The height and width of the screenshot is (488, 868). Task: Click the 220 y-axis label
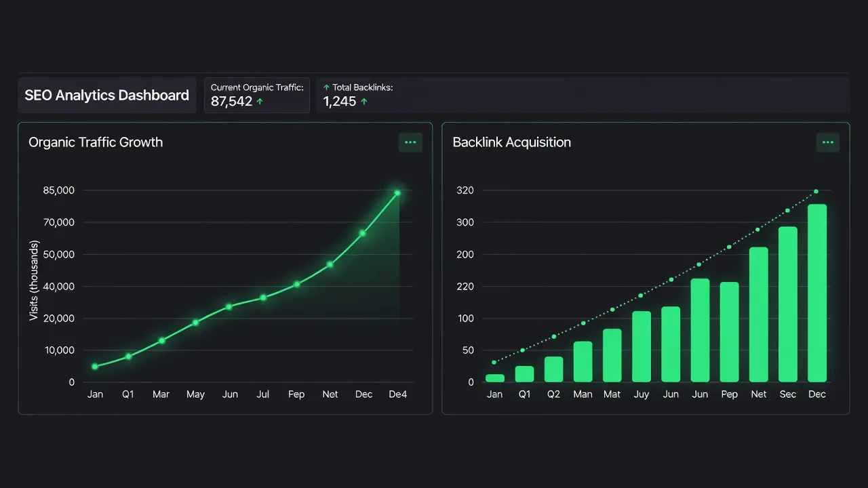[x=465, y=287]
